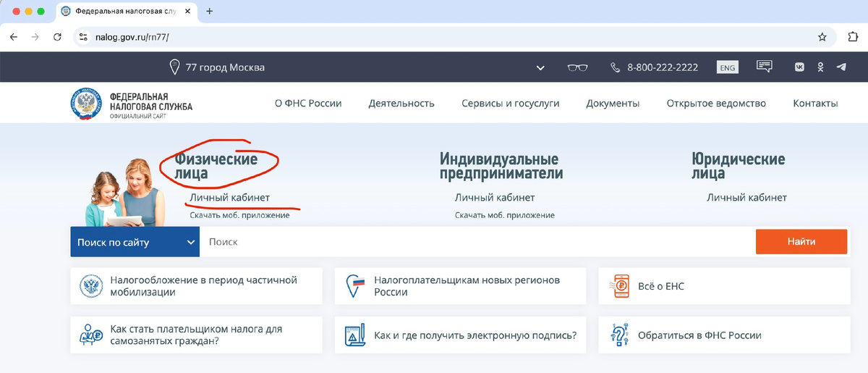Viewport: 868px width, 373px height.
Task: Enable visually impaired glasses mode
Action: 577,67
